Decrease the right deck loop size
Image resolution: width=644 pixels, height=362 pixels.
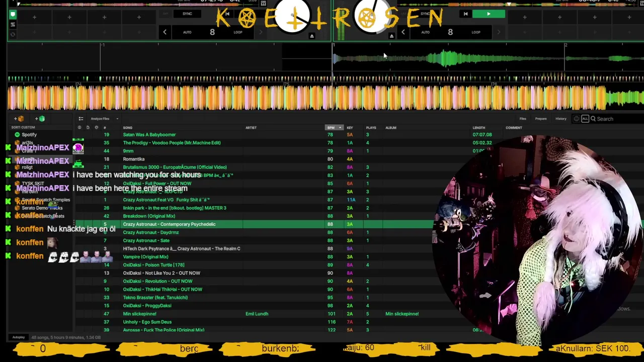403,32
